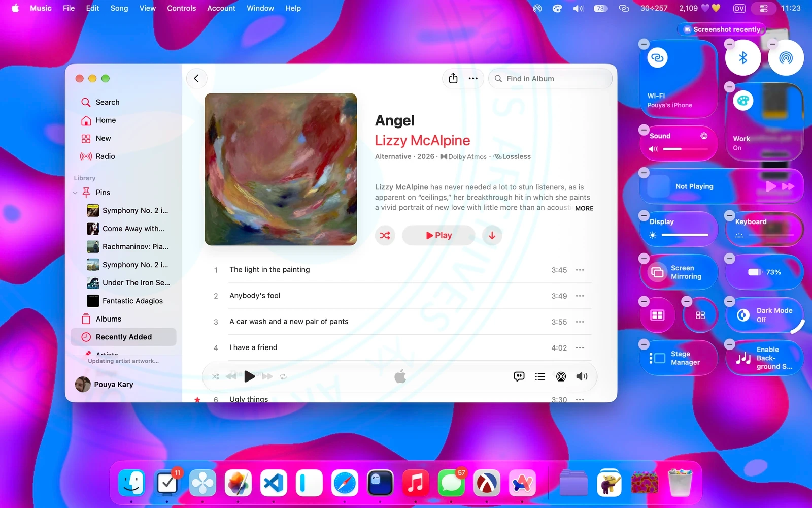Open AirPlay output in the playback bar
The width and height of the screenshot is (812, 508).
[561, 376]
